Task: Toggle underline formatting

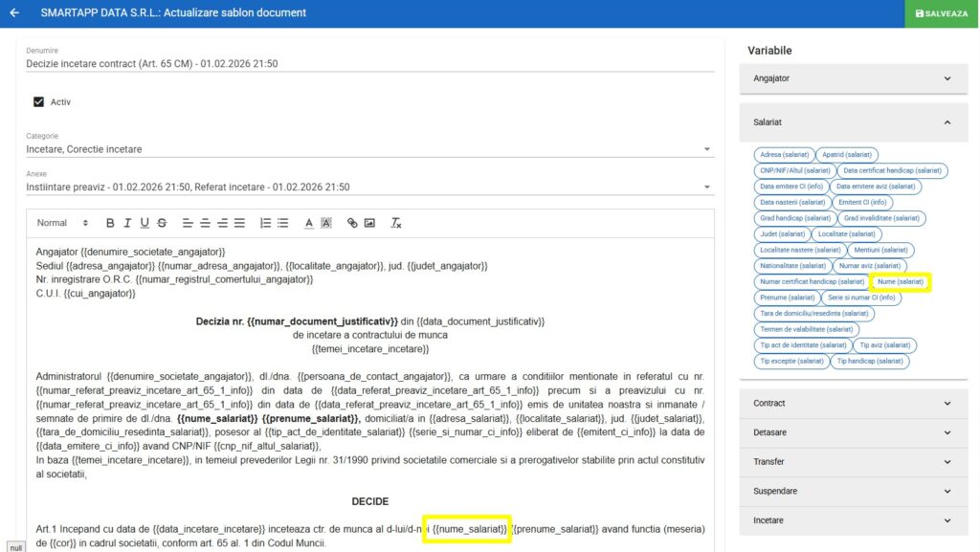Action: click(x=145, y=223)
